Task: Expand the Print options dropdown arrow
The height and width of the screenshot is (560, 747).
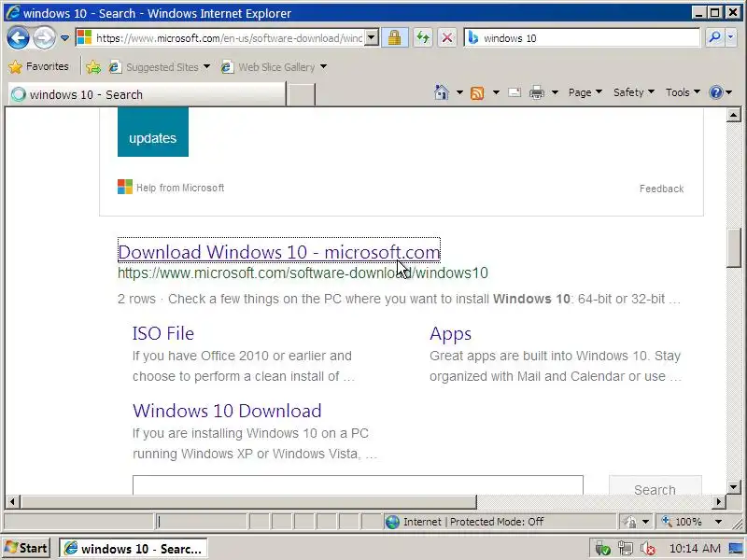Action: point(555,92)
